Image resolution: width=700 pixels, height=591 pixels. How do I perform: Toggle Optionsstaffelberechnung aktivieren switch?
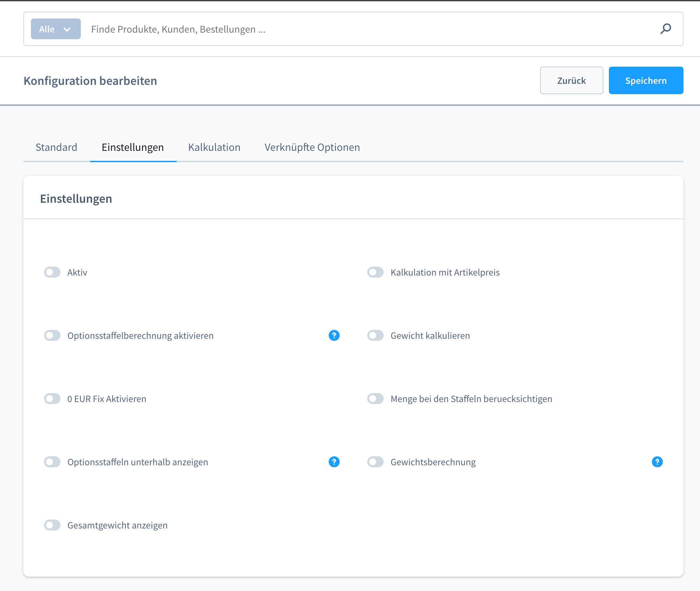pos(52,335)
